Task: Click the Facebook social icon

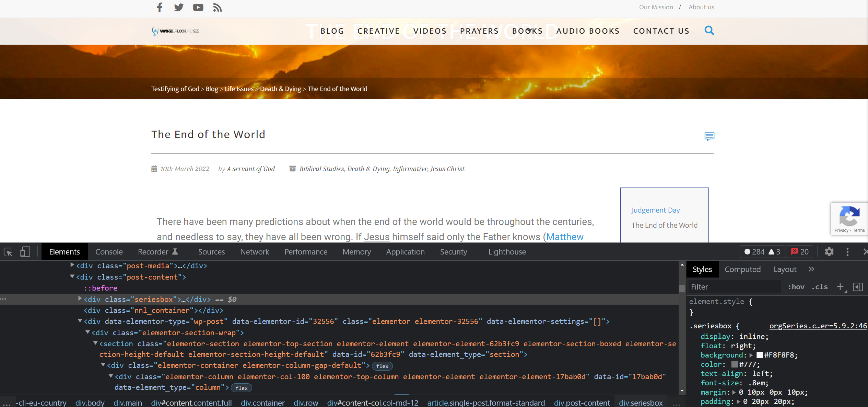Action: click(159, 7)
